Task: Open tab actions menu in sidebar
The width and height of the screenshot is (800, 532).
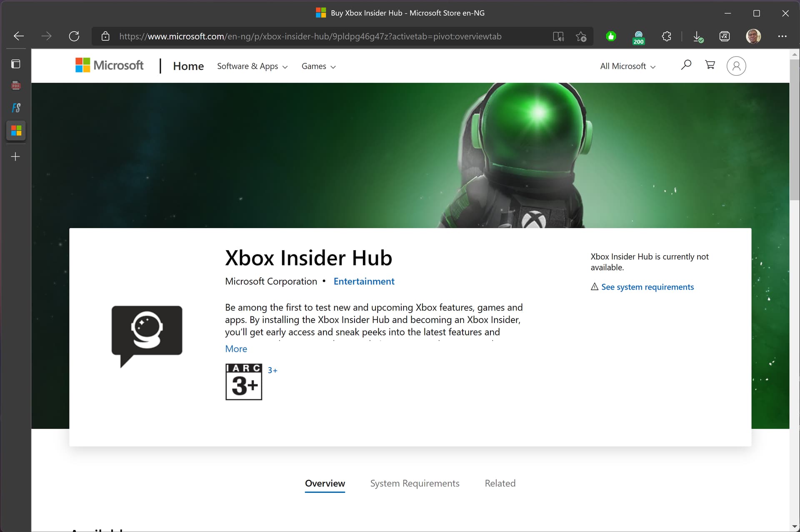Action: [x=15, y=64]
